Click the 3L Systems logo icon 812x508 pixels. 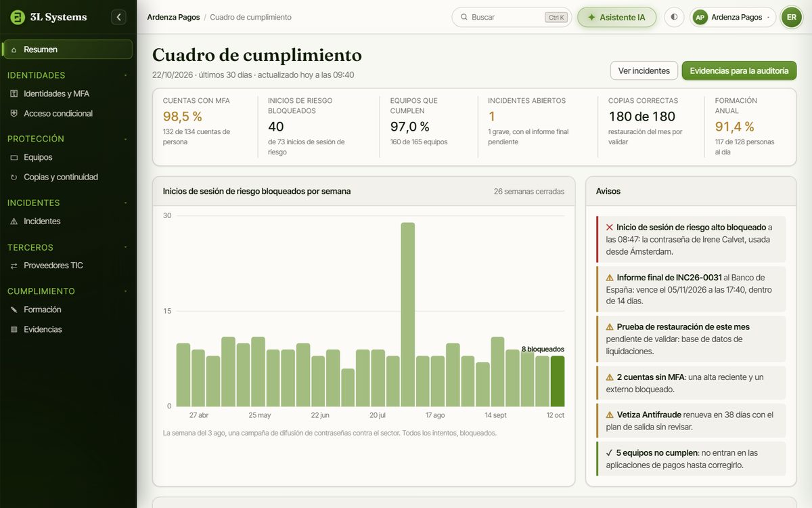click(18, 17)
